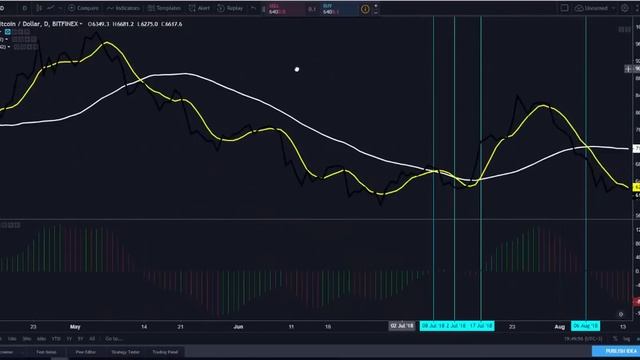Click the UTC-3 clock timezone
This screenshot has height=360, width=640.
coord(584,339)
